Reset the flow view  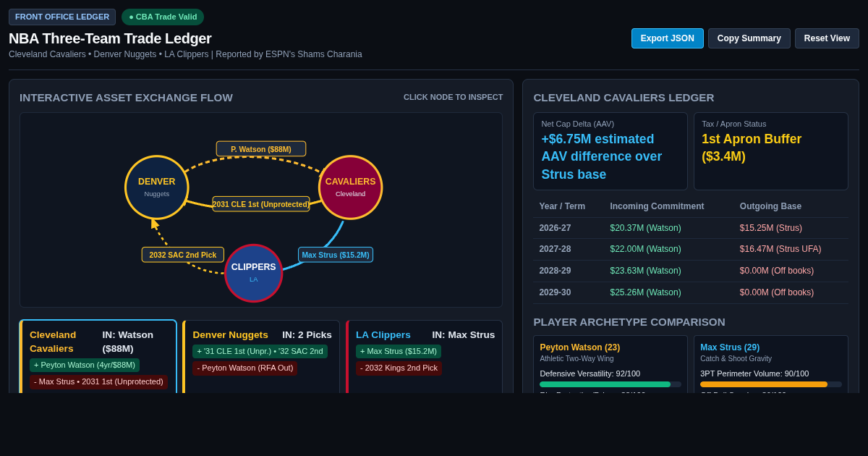click(x=827, y=38)
